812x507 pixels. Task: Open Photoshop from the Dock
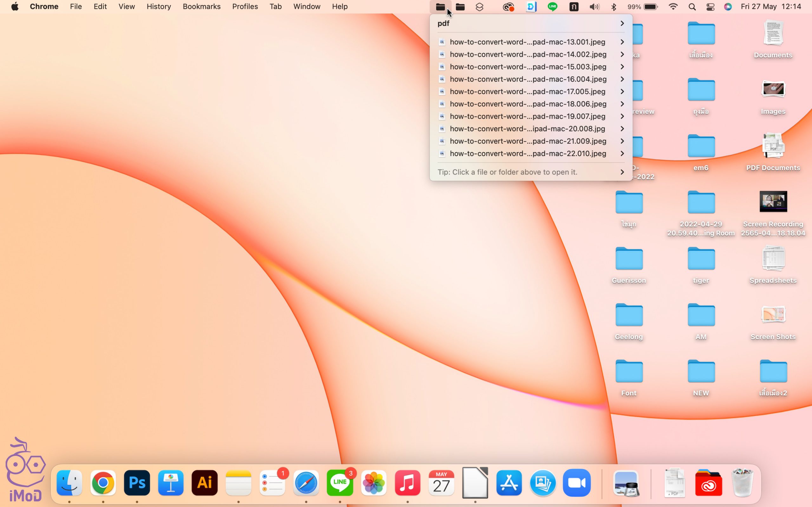[x=137, y=483]
